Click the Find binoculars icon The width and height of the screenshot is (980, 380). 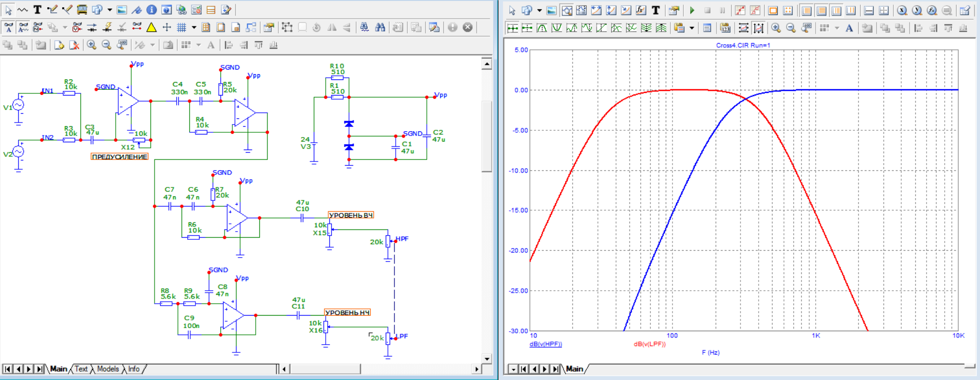[365, 27]
